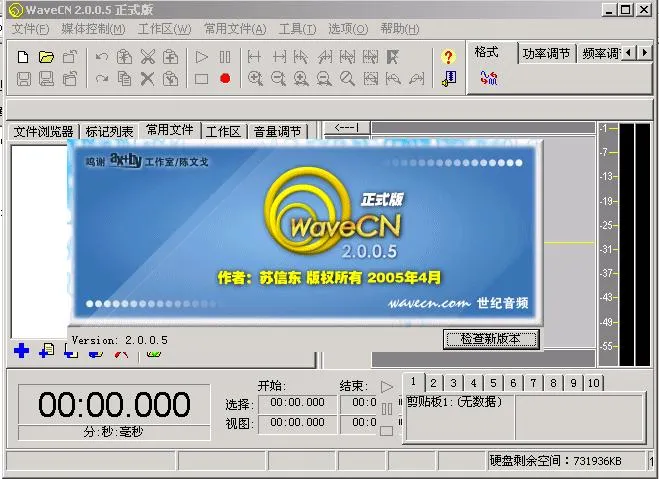Click the red-blue format conversion icon
This screenshot has width=659, height=479.
[x=489, y=78]
